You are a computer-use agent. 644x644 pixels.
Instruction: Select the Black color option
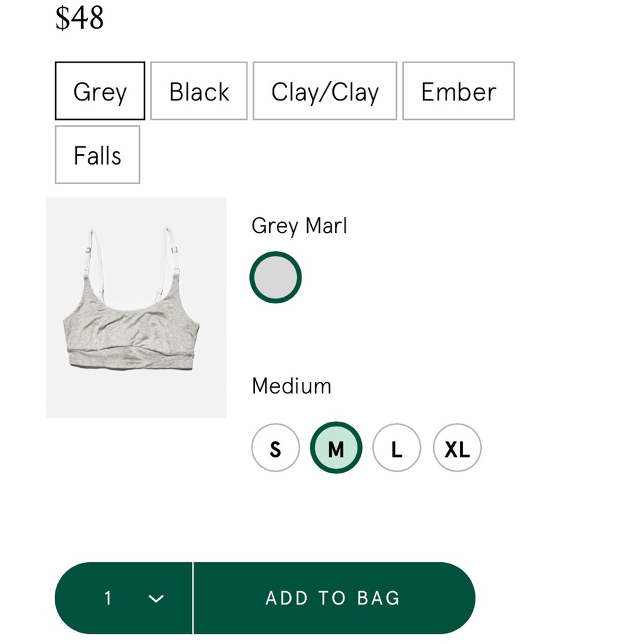[198, 91]
